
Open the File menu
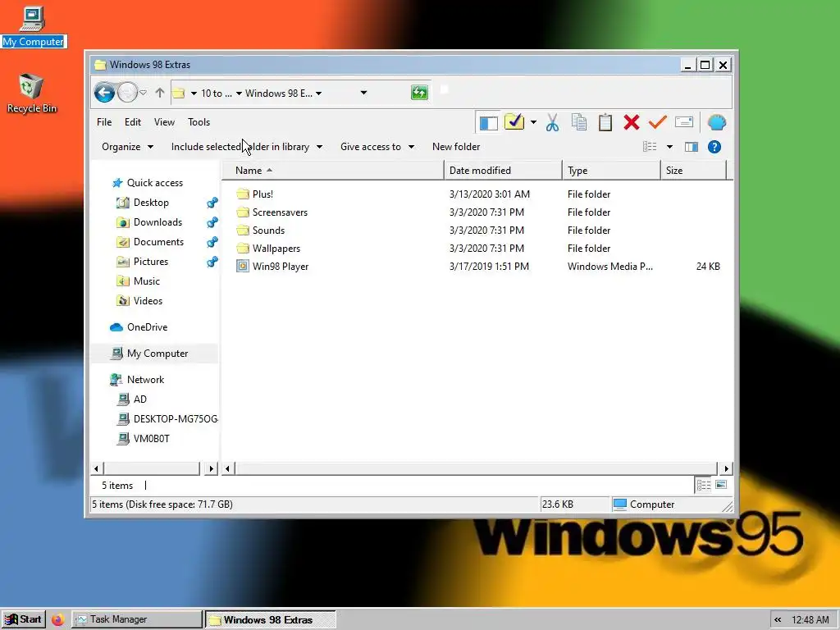(104, 122)
